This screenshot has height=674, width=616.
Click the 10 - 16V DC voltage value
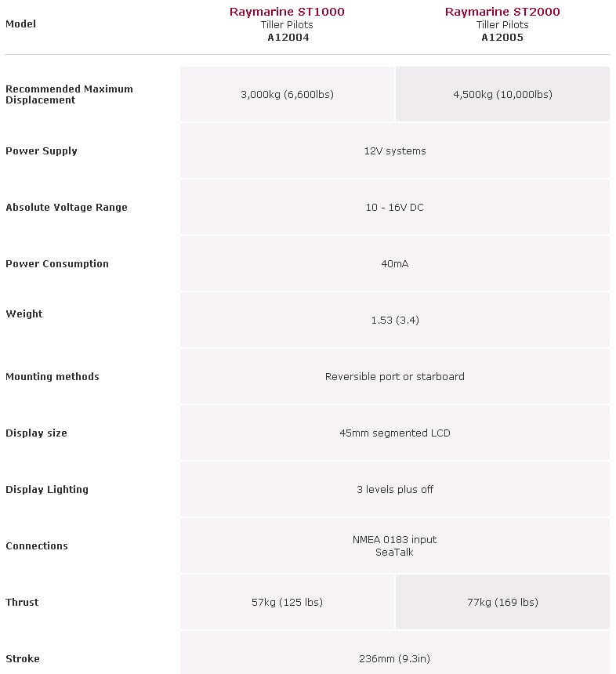point(395,208)
